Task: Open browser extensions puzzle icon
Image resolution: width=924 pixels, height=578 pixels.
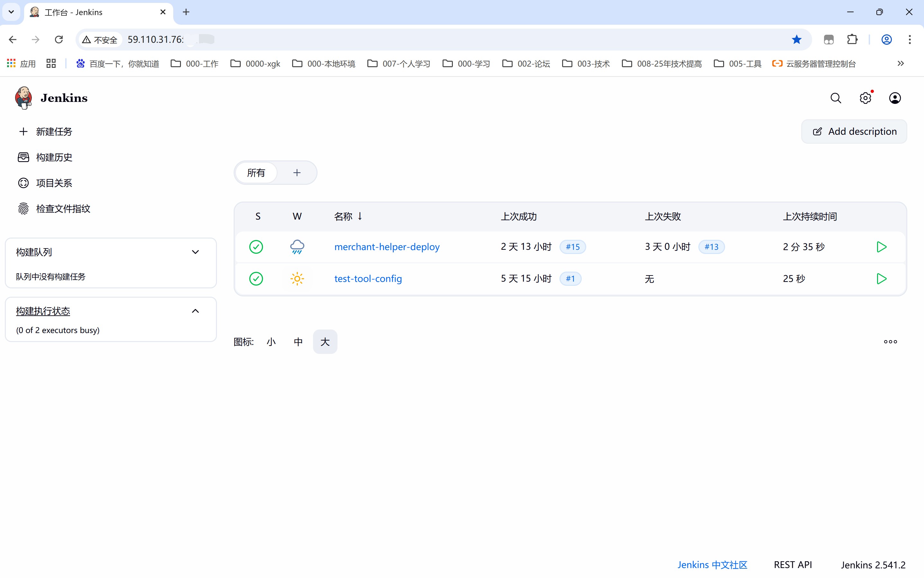Action: point(852,39)
